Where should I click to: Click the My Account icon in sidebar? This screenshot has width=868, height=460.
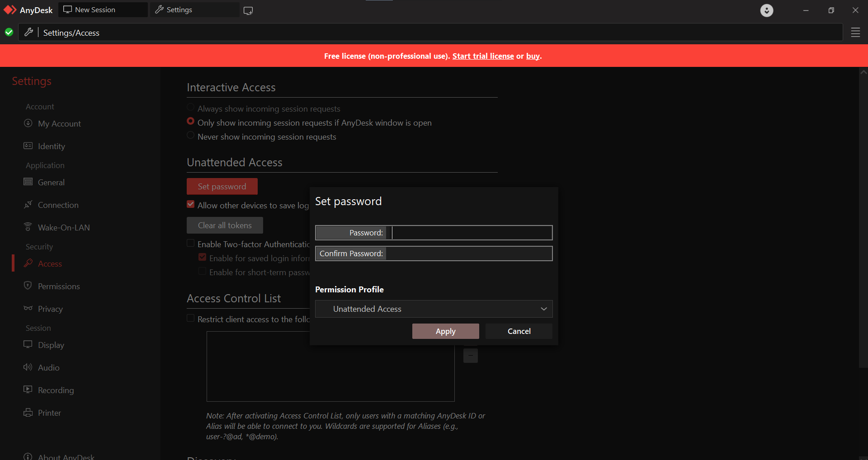[x=28, y=123]
